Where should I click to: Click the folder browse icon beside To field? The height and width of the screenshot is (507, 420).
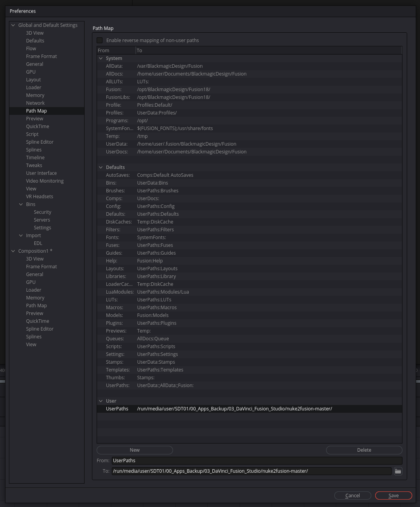tap(398, 471)
